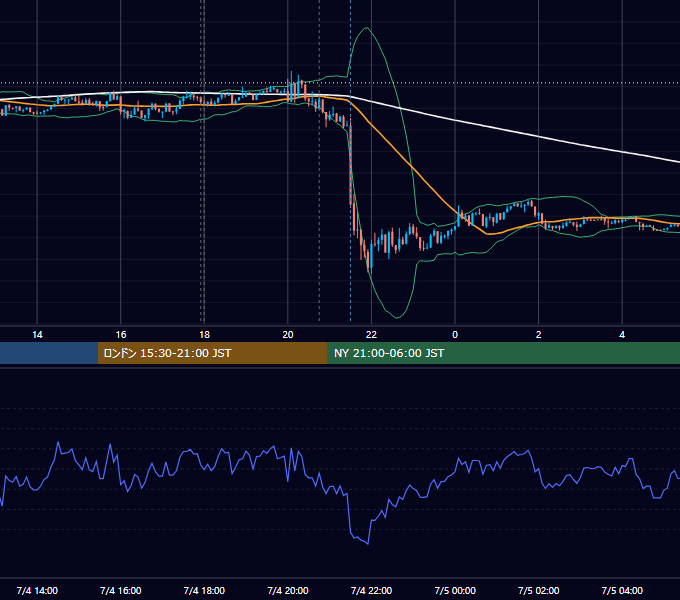Screen dimensions: 680x600
Task: Click the hour label 16 on price chart axis
Action: [x=121, y=335]
